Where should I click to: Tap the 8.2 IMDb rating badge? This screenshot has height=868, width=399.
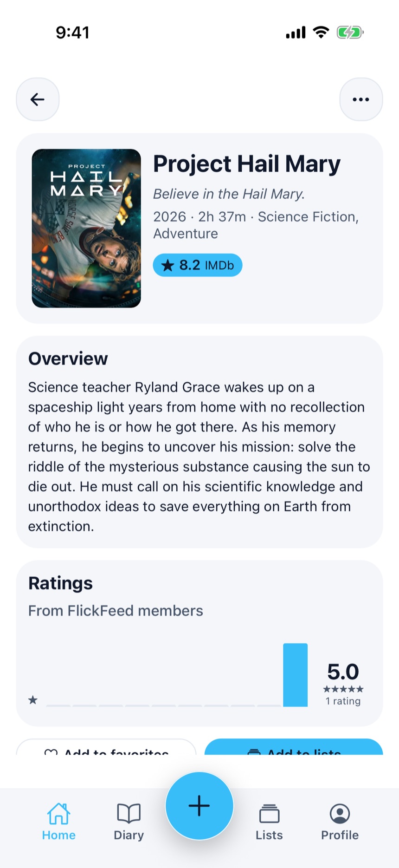198,265
